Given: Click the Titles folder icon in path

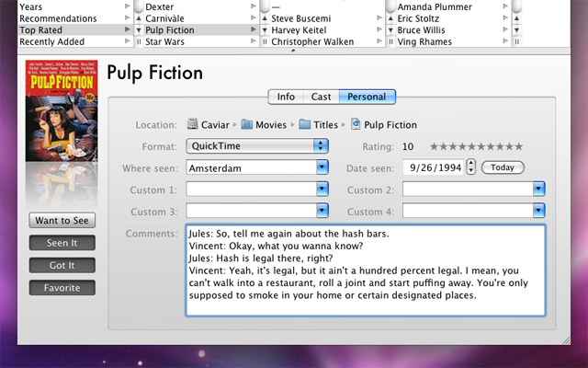Looking at the screenshot, I should point(304,124).
